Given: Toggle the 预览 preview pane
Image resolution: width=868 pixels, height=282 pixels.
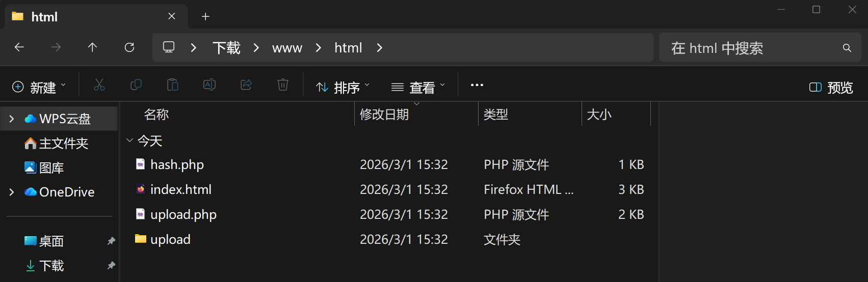Looking at the screenshot, I should pyautogui.click(x=831, y=88).
